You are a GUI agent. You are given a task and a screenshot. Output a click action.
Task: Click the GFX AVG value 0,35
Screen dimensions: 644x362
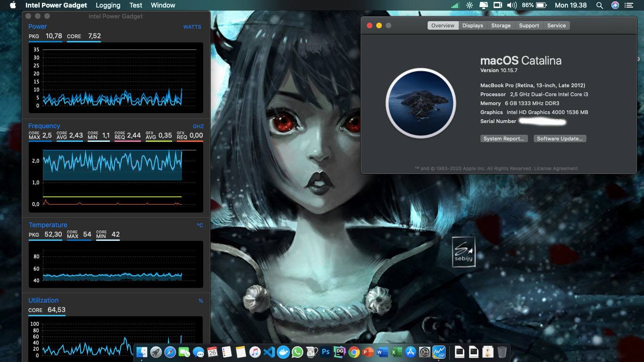[x=165, y=135]
